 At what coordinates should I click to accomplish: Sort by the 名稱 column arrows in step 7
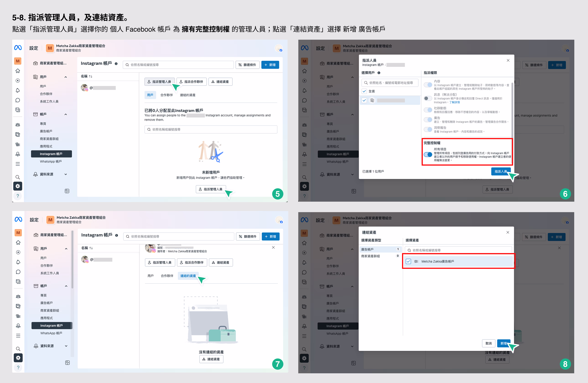coord(91,248)
